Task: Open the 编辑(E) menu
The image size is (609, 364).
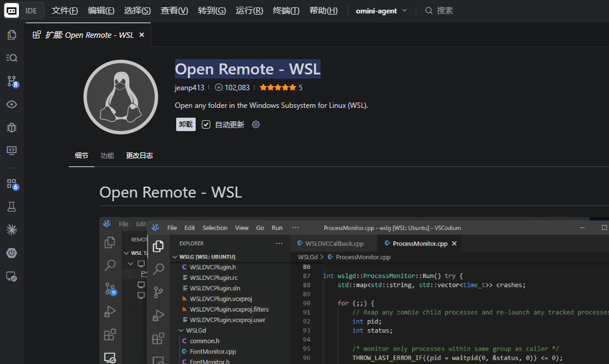Action: coord(101,10)
